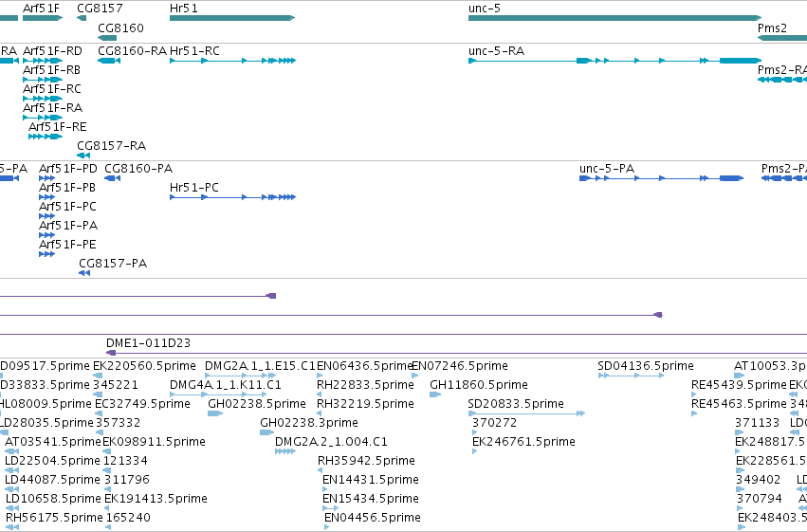Click EST DMG2A.1_1.E15.C1
The image size is (807, 532).
[260, 366]
